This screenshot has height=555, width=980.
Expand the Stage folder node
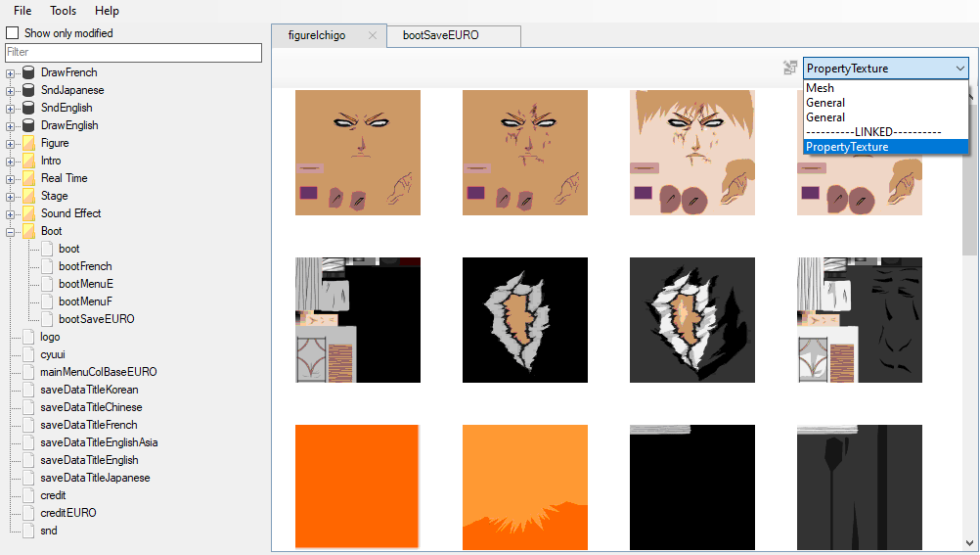[10, 197]
